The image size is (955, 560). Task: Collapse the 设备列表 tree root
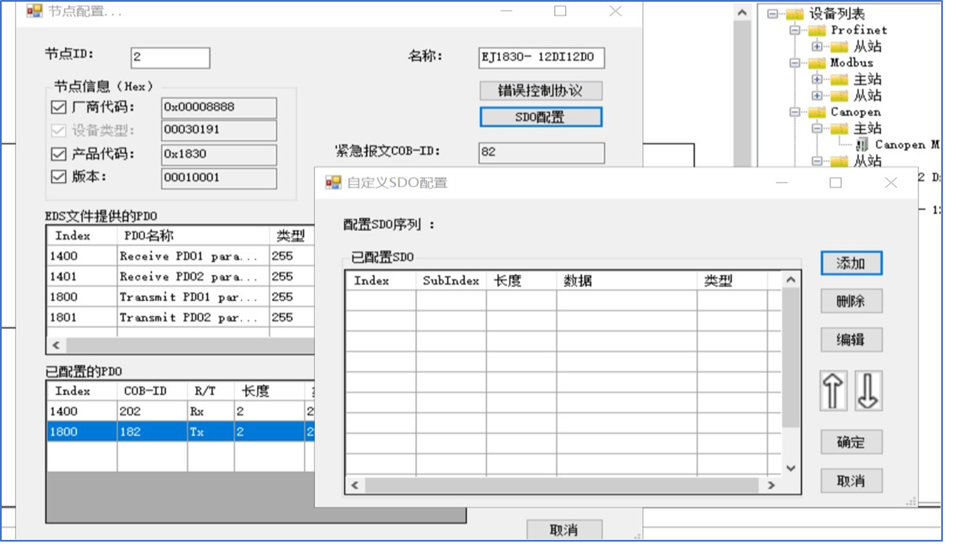click(773, 14)
